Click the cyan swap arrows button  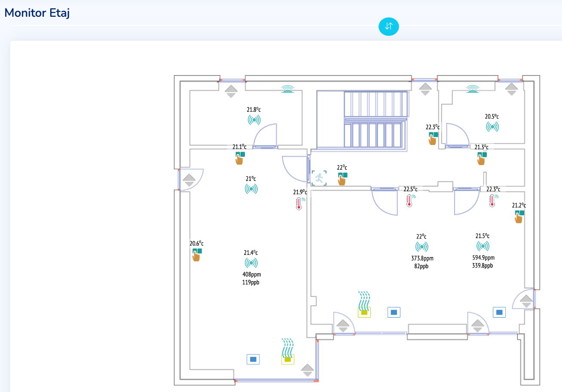pos(388,26)
